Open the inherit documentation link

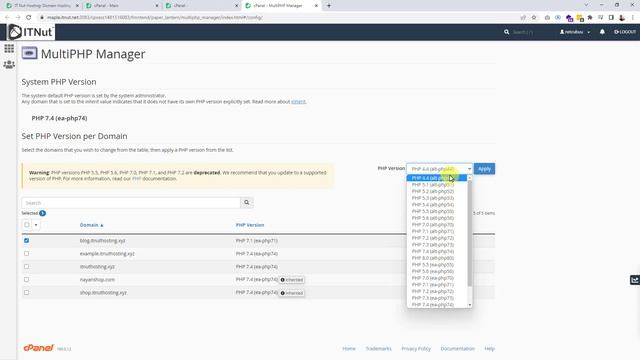[x=298, y=102]
